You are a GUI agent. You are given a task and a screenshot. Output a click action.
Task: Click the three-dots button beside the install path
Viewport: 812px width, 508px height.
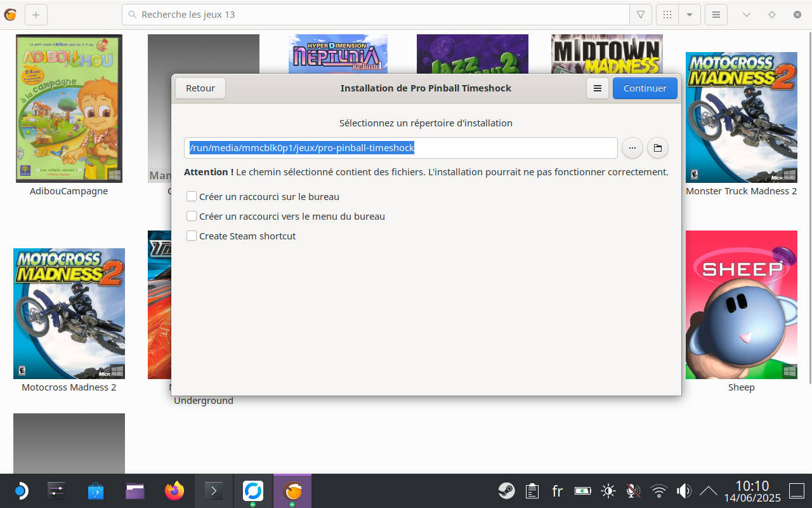pos(632,148)
